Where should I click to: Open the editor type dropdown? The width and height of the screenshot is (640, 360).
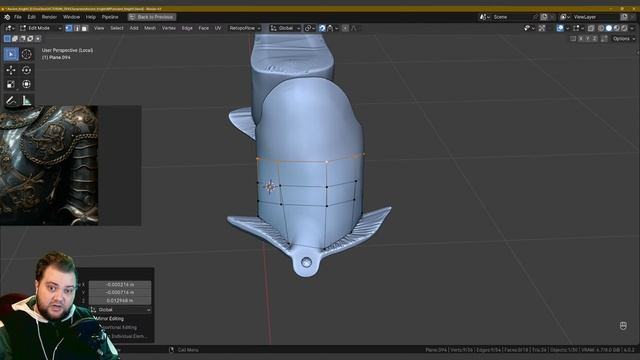pyautogui.click(x=10, y=28)
